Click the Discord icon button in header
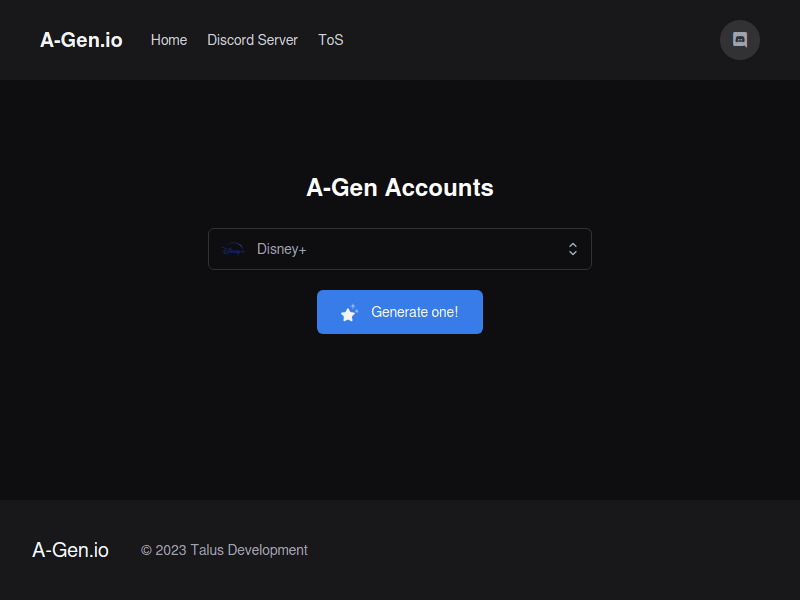 (x=740, y=40)
